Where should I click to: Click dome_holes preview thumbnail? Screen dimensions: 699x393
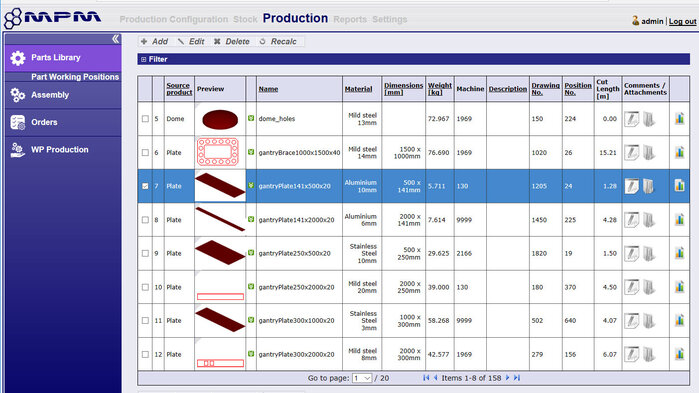point(220,119)
